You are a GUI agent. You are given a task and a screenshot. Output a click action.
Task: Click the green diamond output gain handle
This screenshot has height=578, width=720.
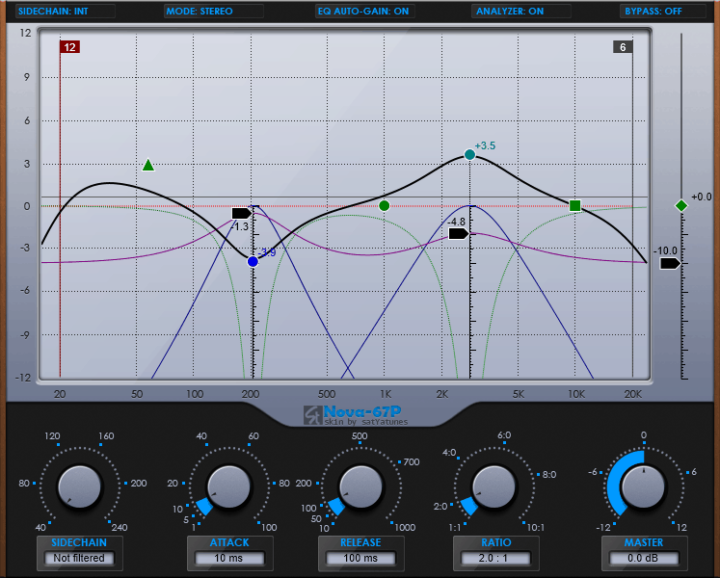[681, 206]
